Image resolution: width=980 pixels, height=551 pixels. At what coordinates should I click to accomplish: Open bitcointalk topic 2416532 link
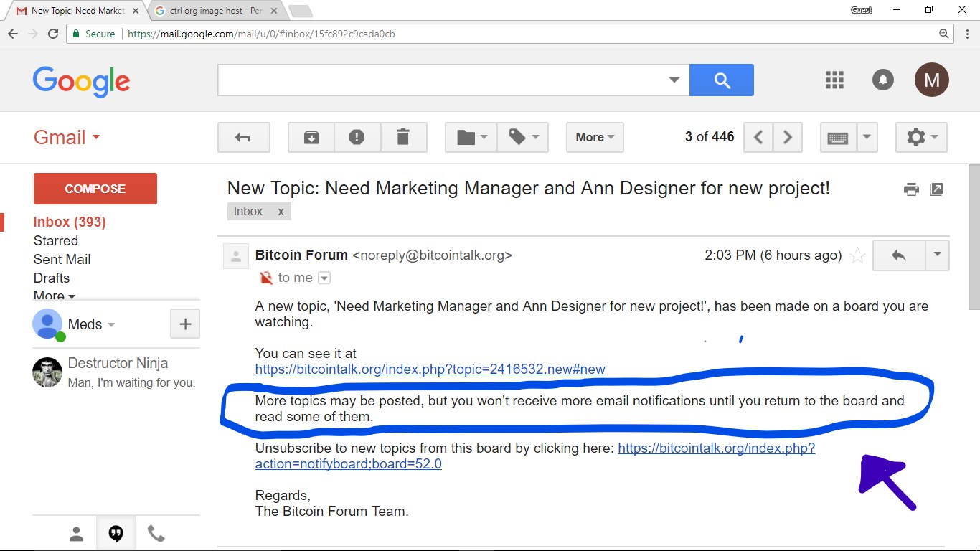click(x=430, y=369)
